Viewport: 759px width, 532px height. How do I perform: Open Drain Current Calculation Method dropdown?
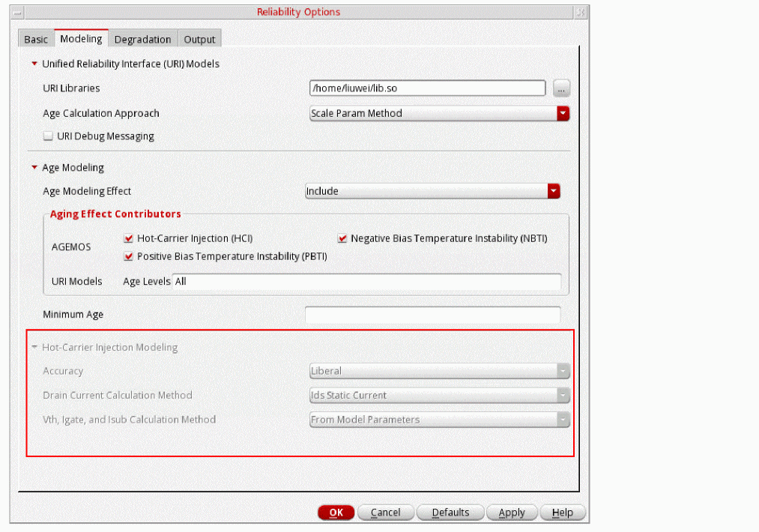tap(440, 396)
